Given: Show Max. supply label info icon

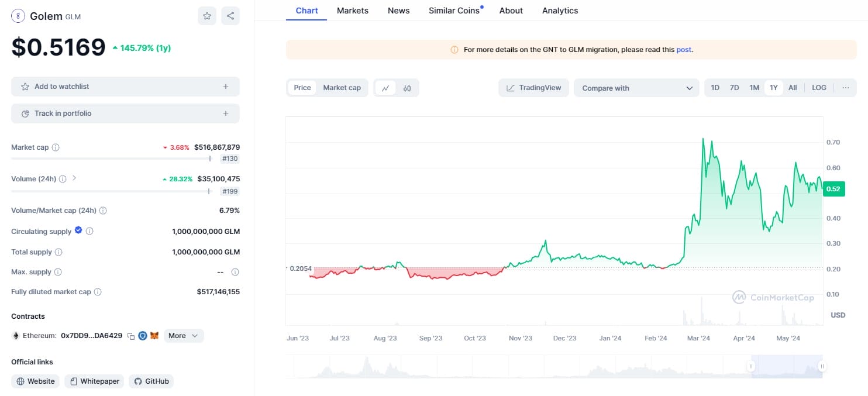Looking at the screenshot, I should 58,272.
